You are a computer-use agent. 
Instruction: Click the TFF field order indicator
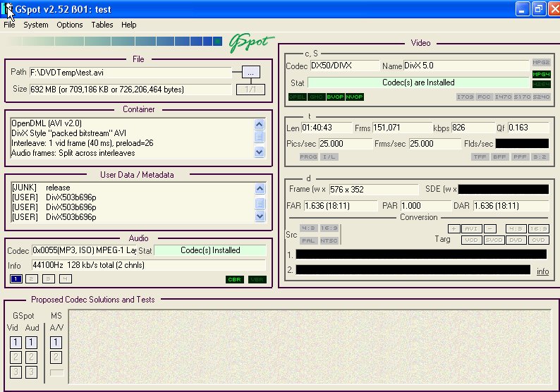click(x=480, y=157)
